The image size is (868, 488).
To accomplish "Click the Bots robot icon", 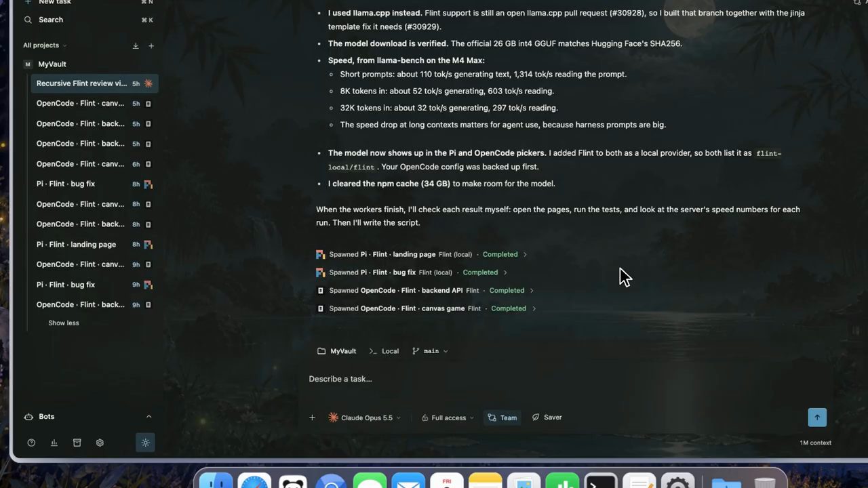I will (x=28, y=416).
